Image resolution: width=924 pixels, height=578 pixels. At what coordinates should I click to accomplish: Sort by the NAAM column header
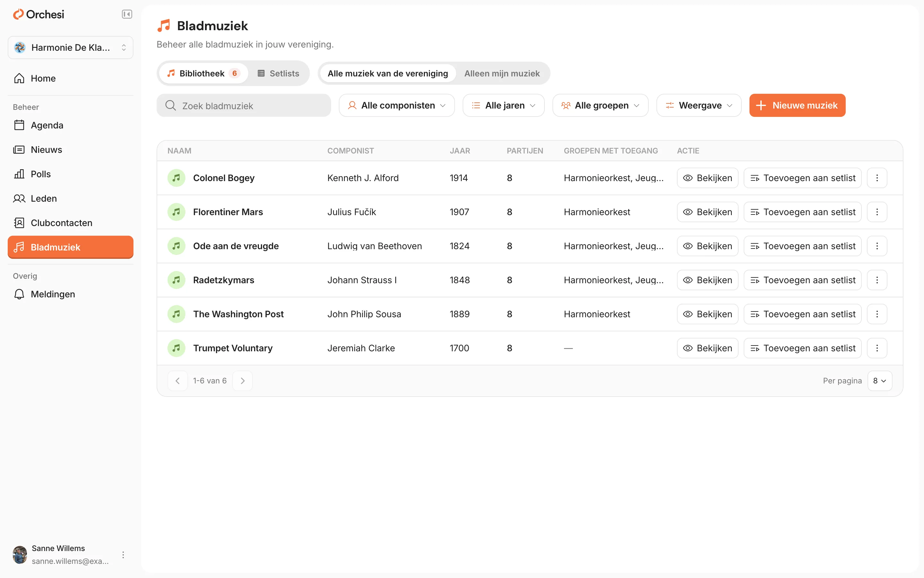click(179, 151)
